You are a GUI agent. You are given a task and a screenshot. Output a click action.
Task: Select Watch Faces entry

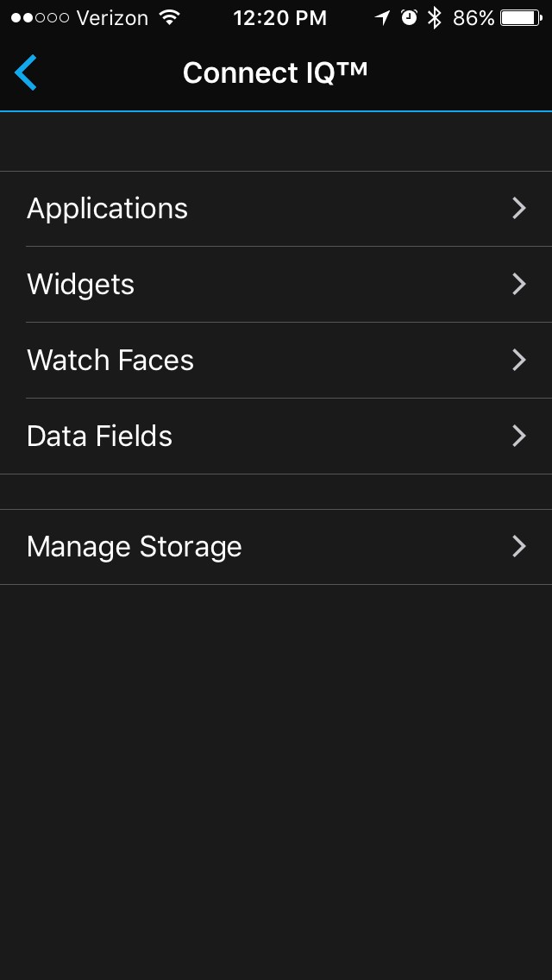tap(110, 361)
